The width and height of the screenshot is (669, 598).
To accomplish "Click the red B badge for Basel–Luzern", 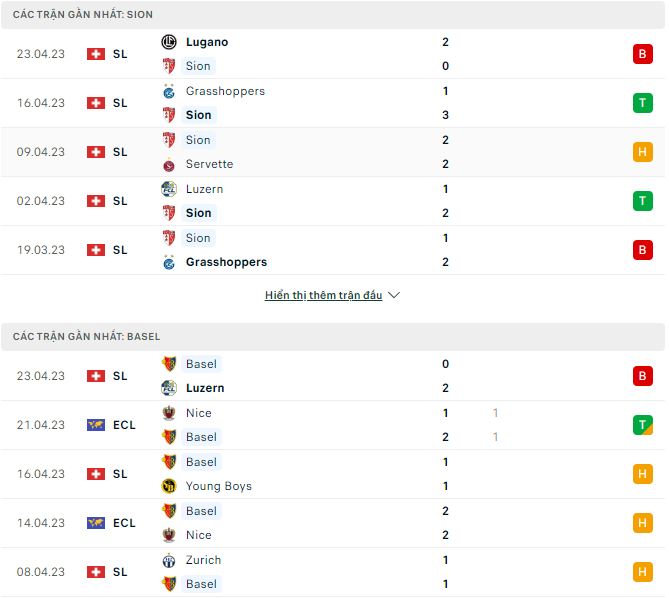I will (x=642, y=376).
